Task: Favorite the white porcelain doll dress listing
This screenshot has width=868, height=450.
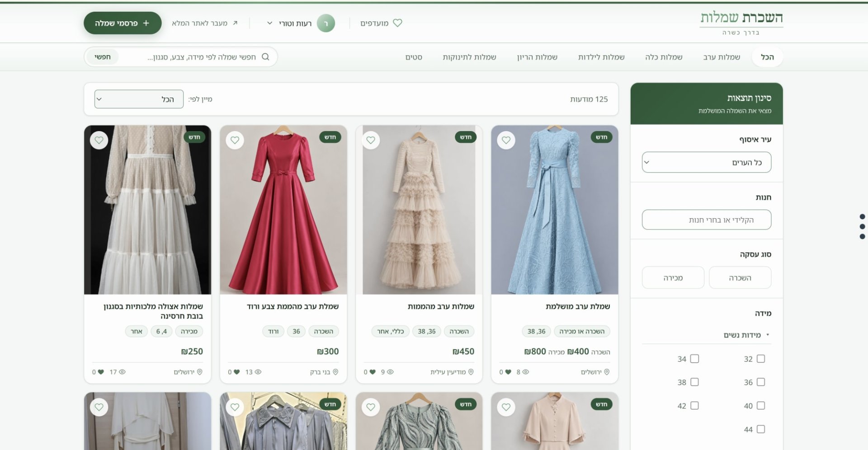Action: point(99,140)
